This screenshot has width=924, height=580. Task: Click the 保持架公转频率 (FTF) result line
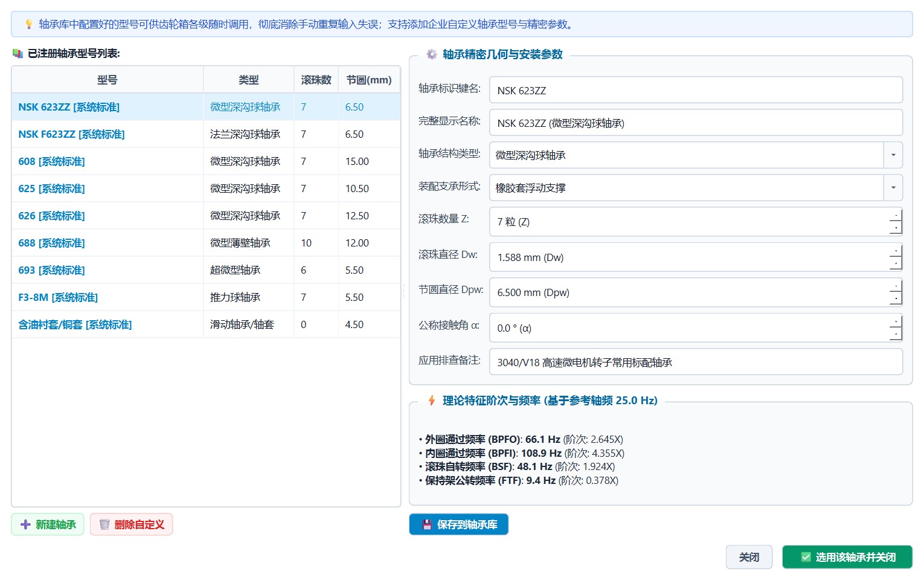[x=518, y=480]
